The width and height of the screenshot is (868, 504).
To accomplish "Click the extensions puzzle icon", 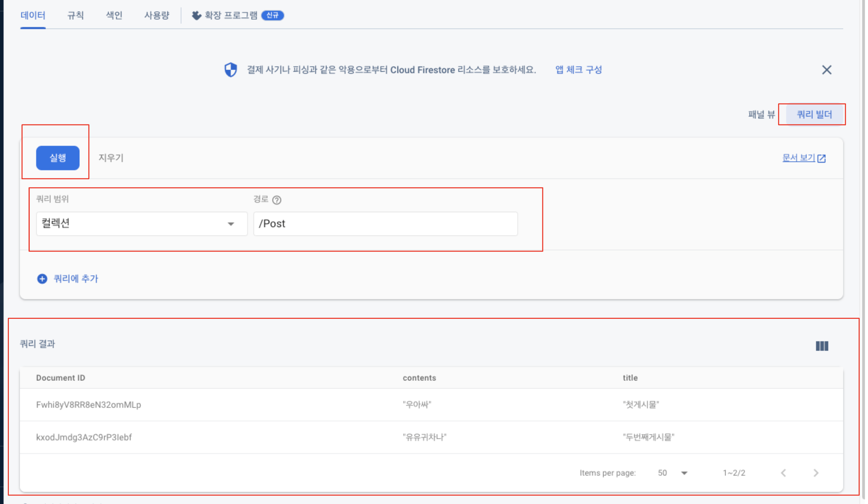I will click(x=196, y=15).
